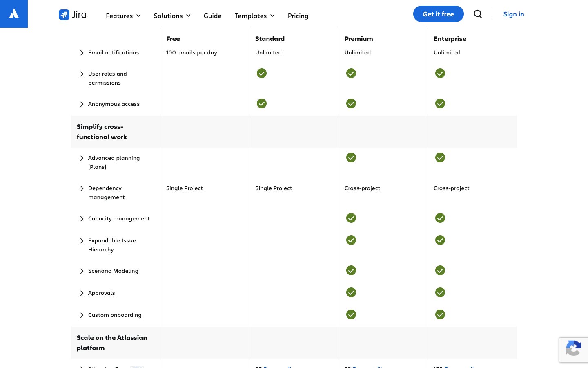588x368 pixels.
Task: Expand the Email notifications row
Action: [82, 53]
